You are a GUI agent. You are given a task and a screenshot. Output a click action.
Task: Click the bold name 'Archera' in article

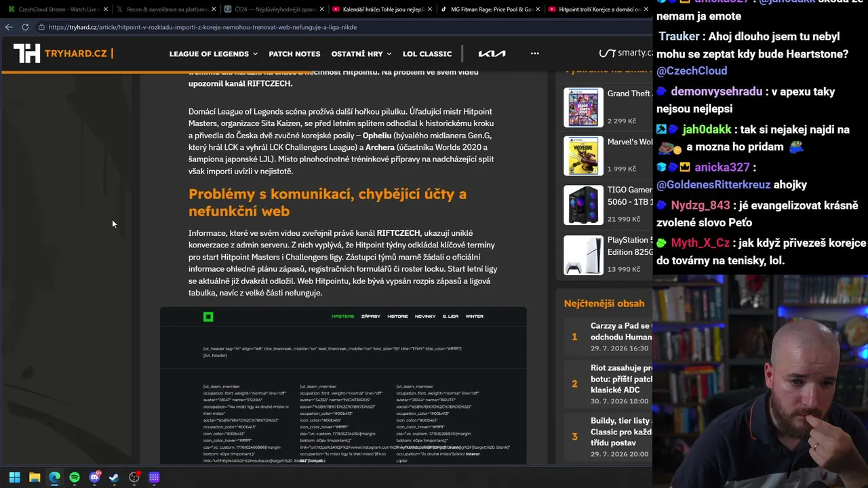[x=380, y=147]
